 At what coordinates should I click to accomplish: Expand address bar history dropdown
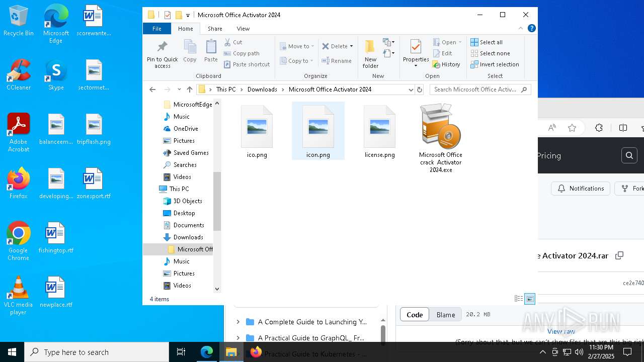(411, 89)
